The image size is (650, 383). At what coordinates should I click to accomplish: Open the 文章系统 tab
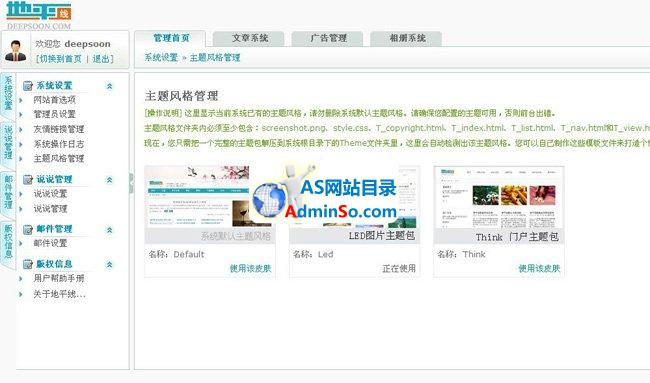click(x=249, y=39)
